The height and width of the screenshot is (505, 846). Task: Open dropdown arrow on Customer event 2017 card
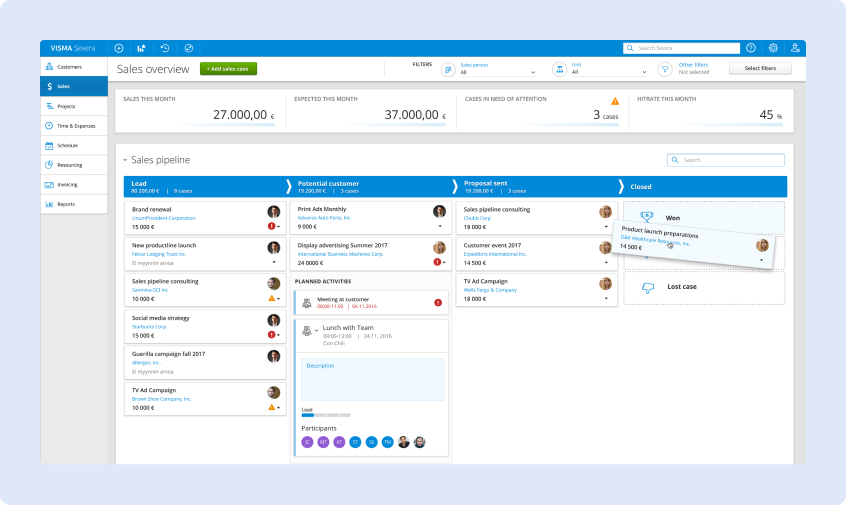606,263
